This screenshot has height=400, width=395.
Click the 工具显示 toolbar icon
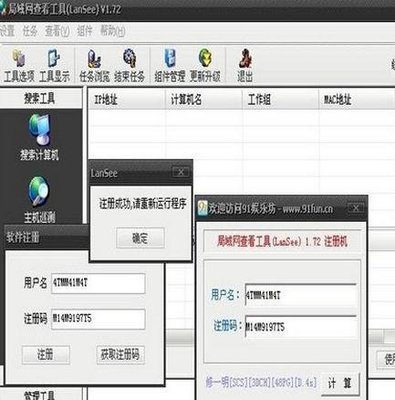(x=54, y=66)
